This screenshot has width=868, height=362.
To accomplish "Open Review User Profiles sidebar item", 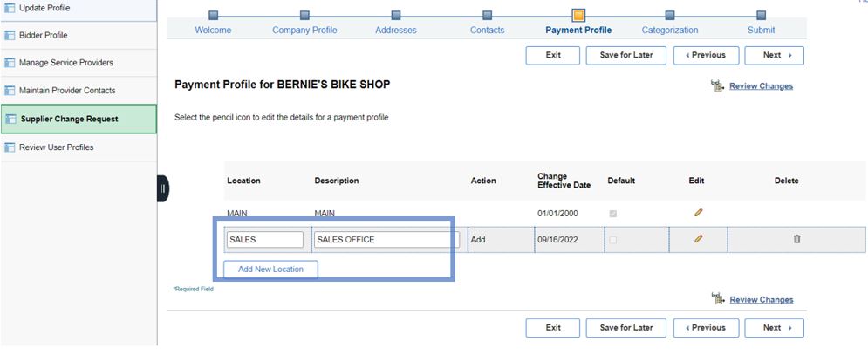I will tap(79, 147).
